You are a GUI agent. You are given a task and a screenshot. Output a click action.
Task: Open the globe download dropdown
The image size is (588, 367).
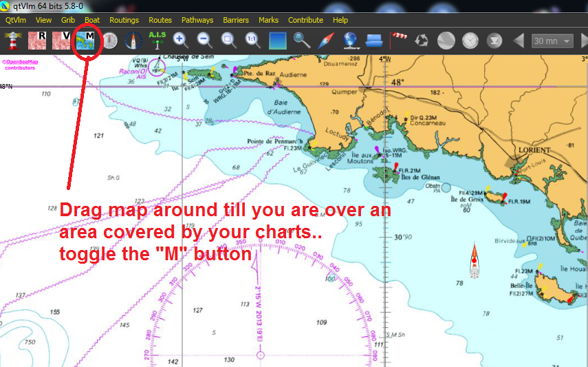pyautogui.click(x=351, y=40)
